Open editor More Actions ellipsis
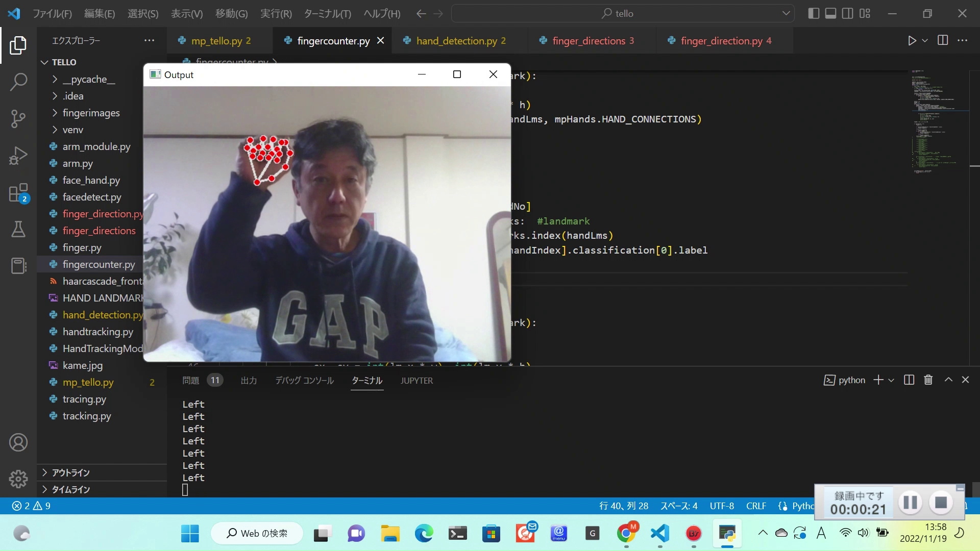The image size is (980, 551). point(962,40)
